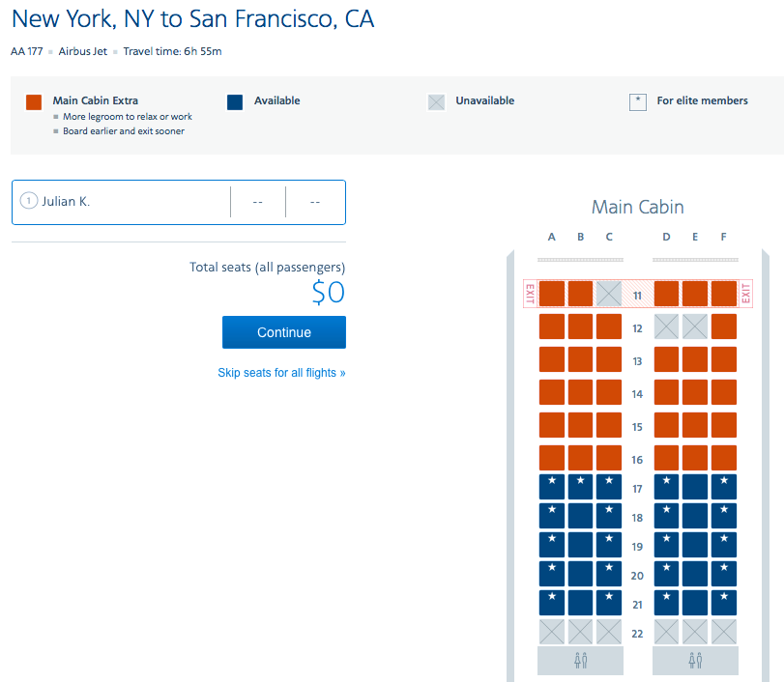Click the right lavatory icon

(x=695, y=661)
